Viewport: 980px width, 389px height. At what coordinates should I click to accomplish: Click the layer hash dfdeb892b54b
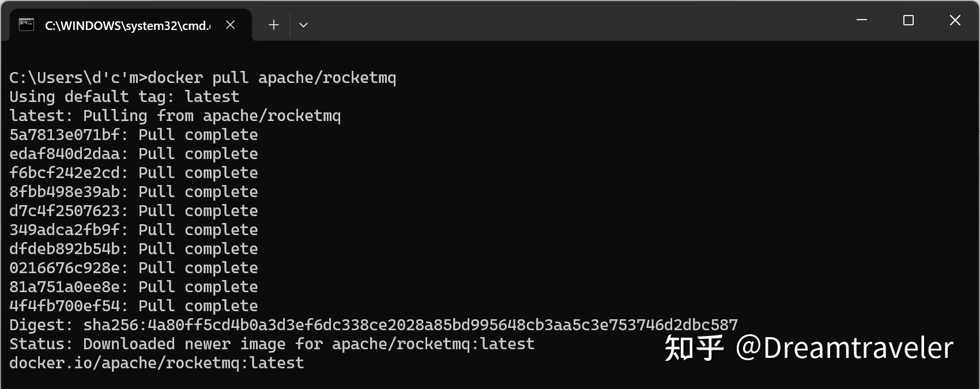click(63, 248)
